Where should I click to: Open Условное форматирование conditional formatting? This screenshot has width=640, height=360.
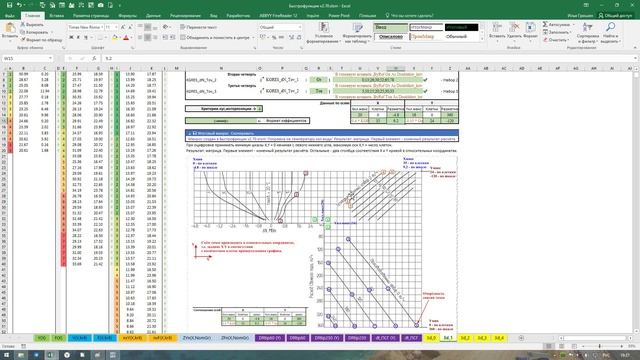point(324,33)
